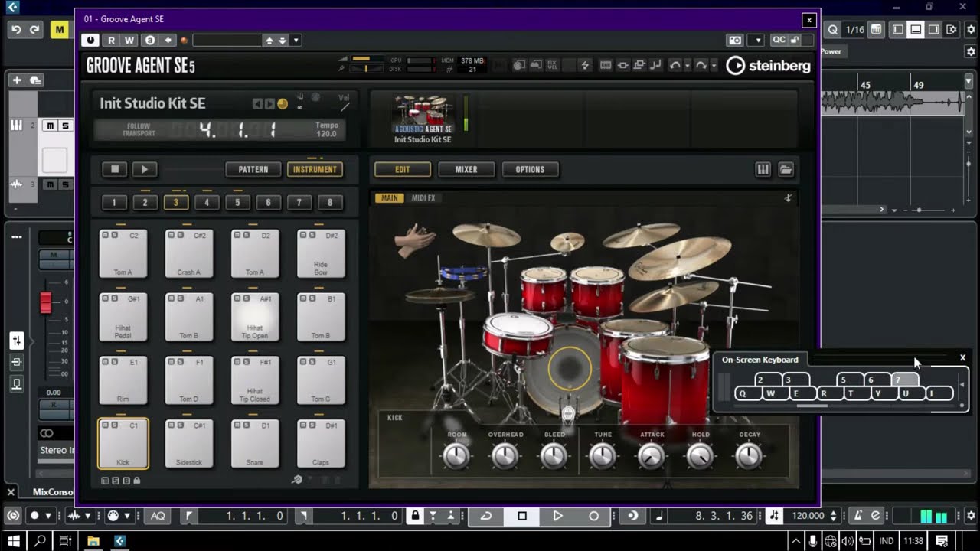This screenshot has width=980, height=551.
Task: Click the hand clap image in kit view
Action: [x=415, y=240]
